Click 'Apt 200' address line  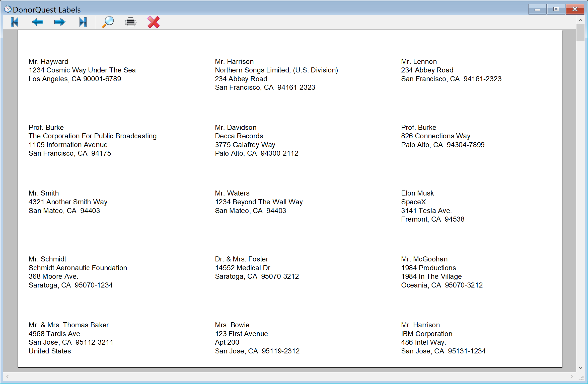227,342
